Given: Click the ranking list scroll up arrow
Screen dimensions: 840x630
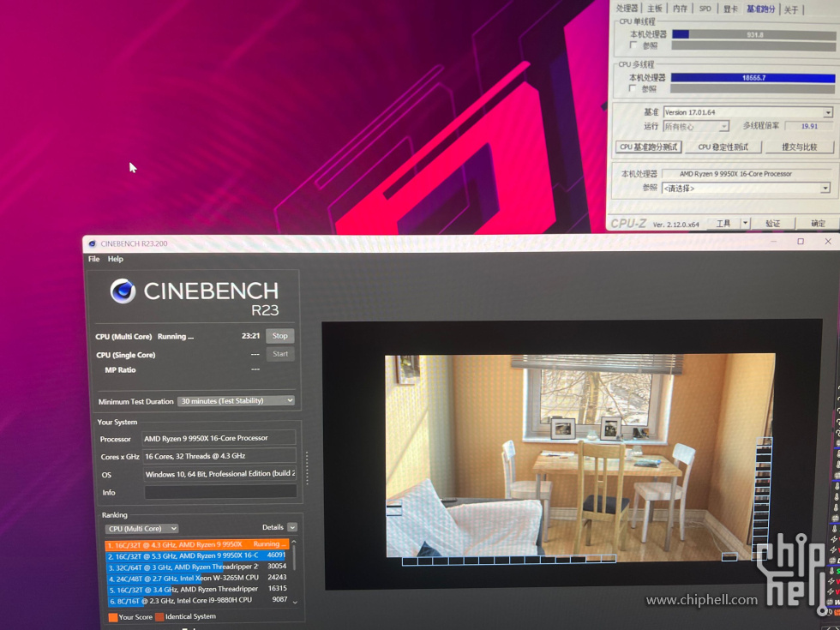Looking at the screenshot, I should pos(294,542).
